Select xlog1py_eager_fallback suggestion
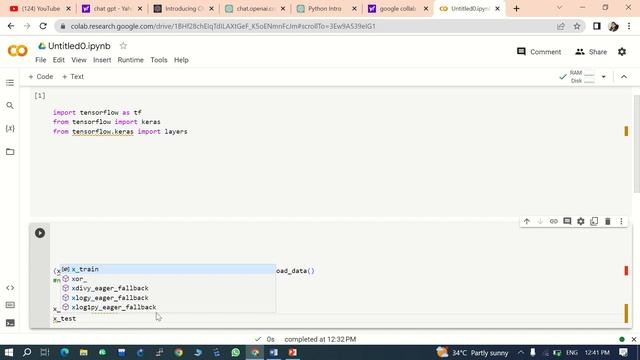The height and width of the screenshot is (360, 640). point(168,307)
